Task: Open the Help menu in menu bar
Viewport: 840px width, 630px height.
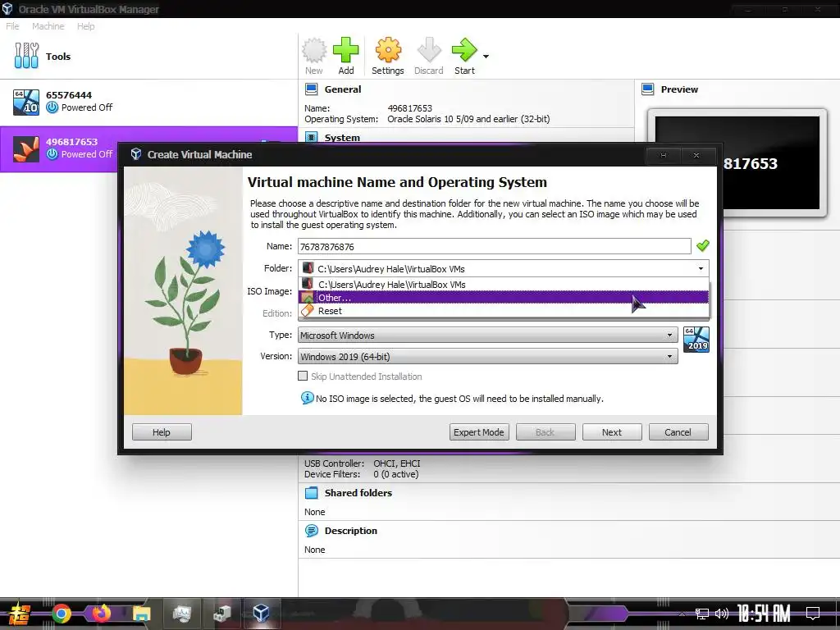Action: pos(85,26)
